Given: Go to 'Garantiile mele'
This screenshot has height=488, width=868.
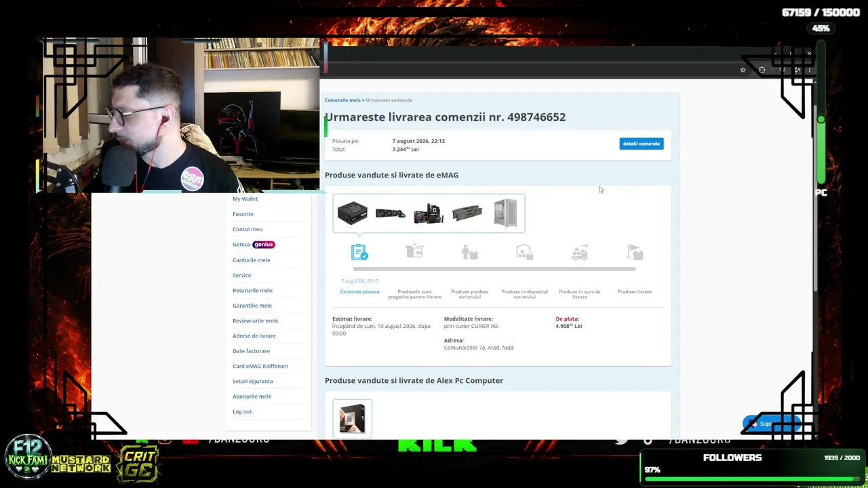Looking at the screenshot, I should (252, 306).
